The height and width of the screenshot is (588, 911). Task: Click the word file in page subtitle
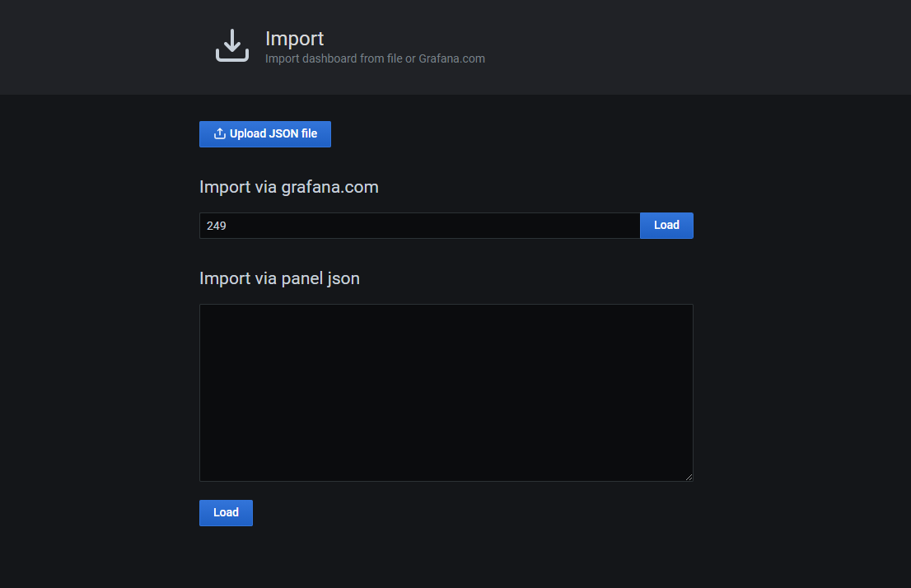coord(395,58)
